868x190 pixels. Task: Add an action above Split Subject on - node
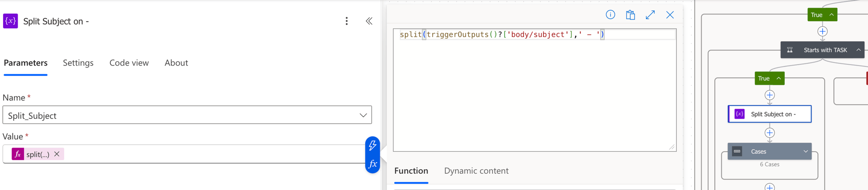(769, 95)
